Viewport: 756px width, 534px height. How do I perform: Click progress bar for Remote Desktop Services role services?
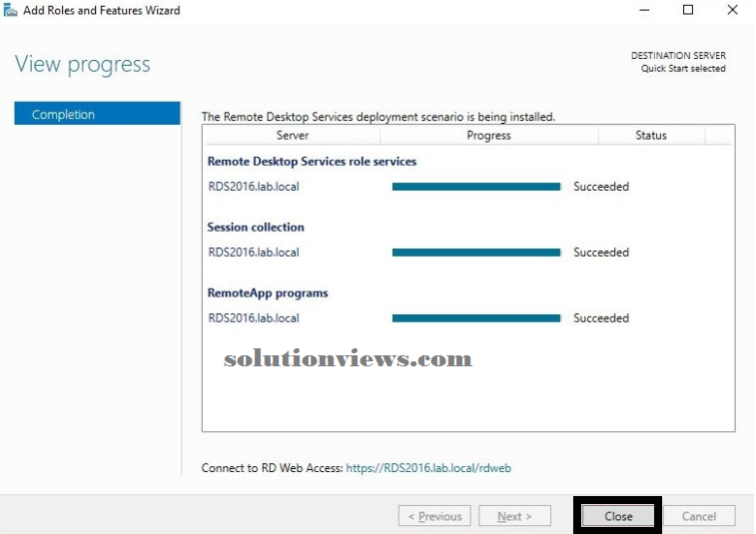(x=476, y=187)
